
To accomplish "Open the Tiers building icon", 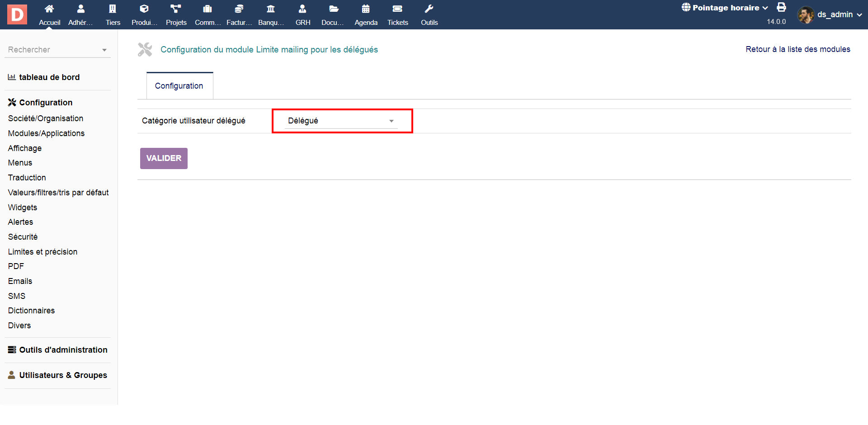I will 113,9.
